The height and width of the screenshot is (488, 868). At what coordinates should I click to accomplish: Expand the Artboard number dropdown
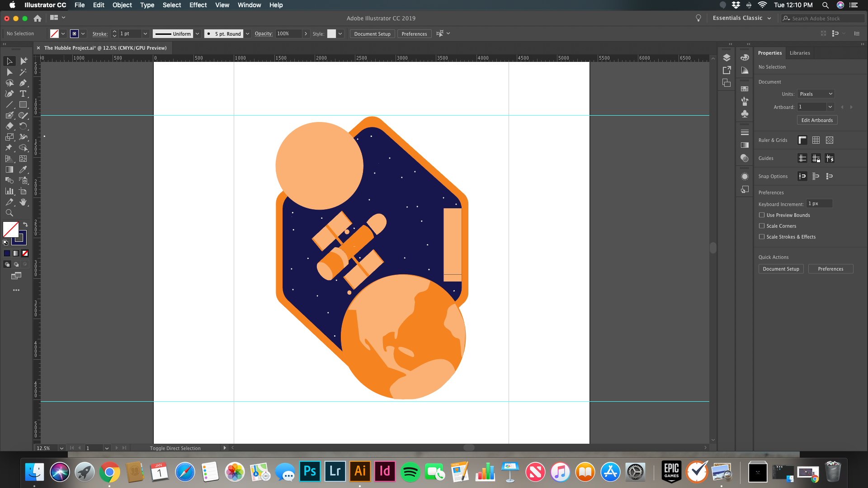[x=830, y=107]
